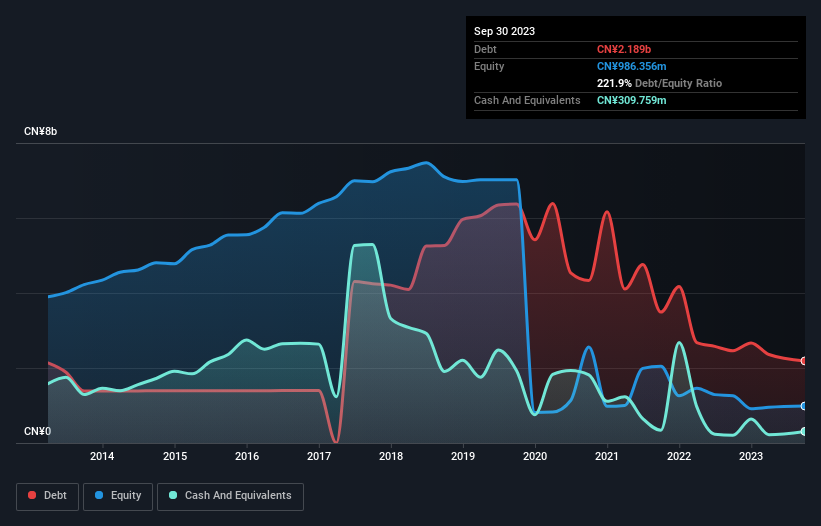
Task: Click the 2021 x-axis label
Action: (607, 456)
